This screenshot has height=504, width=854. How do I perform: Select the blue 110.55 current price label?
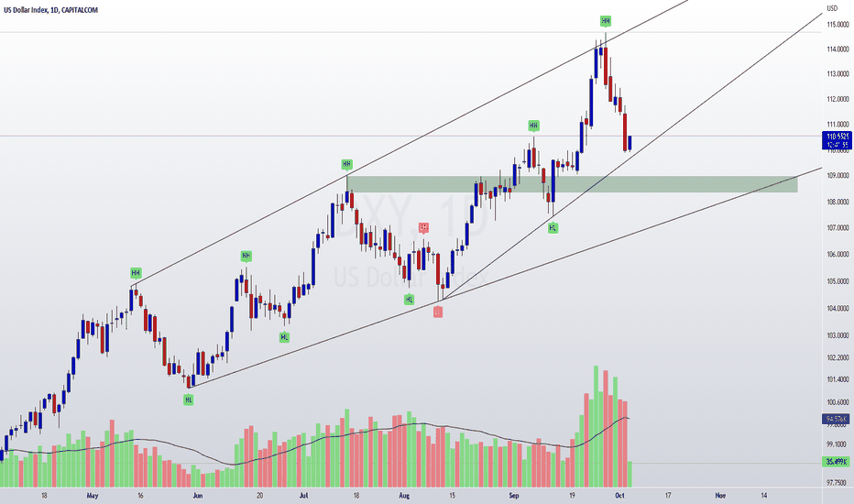[x=837, y=140]
